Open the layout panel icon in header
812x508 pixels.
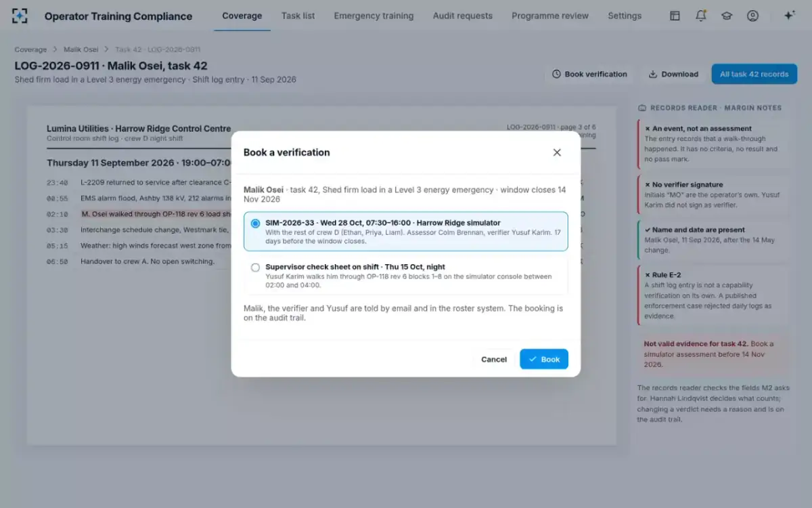(675, 16)
